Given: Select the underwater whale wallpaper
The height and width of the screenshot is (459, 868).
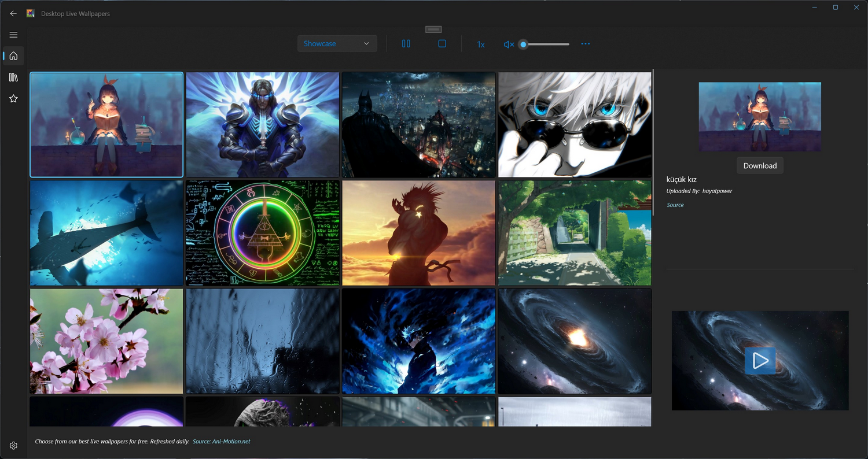Looking at the screenshot, I should pos(106,233).
